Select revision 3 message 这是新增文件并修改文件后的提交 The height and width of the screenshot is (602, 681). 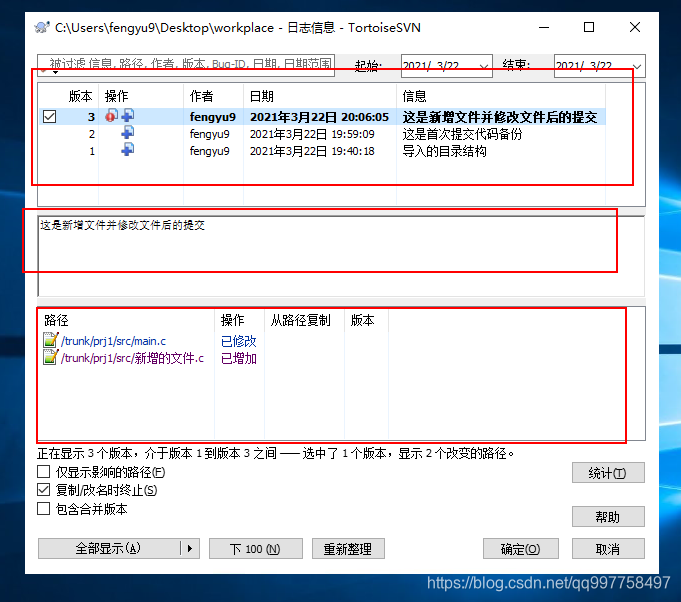(500, 117)
